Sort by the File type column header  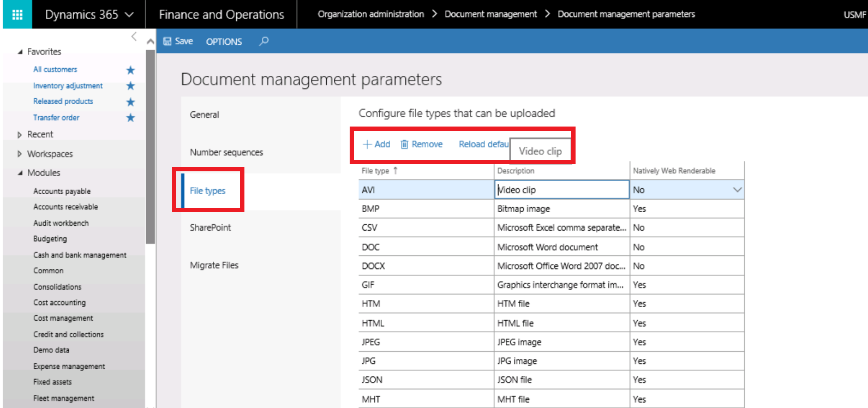[x=426, y=171]
